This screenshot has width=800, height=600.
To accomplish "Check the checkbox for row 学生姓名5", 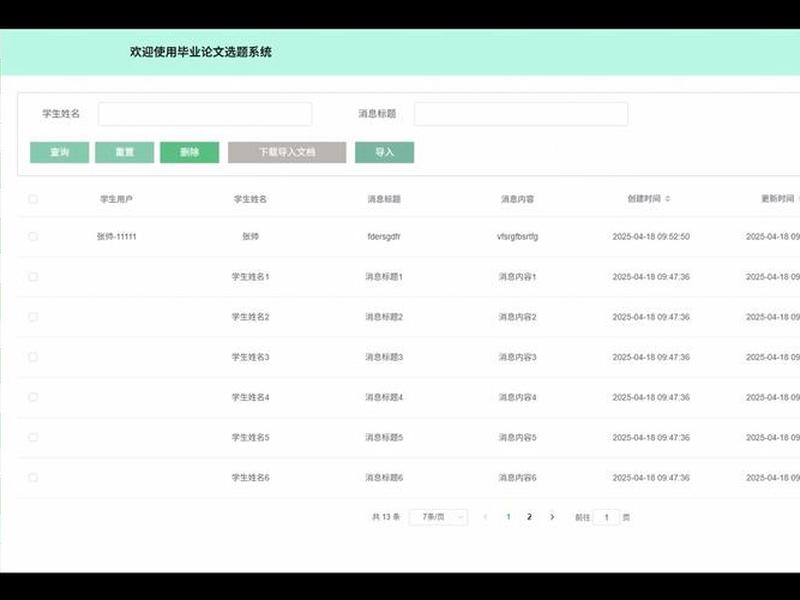I will pos(33,437).
